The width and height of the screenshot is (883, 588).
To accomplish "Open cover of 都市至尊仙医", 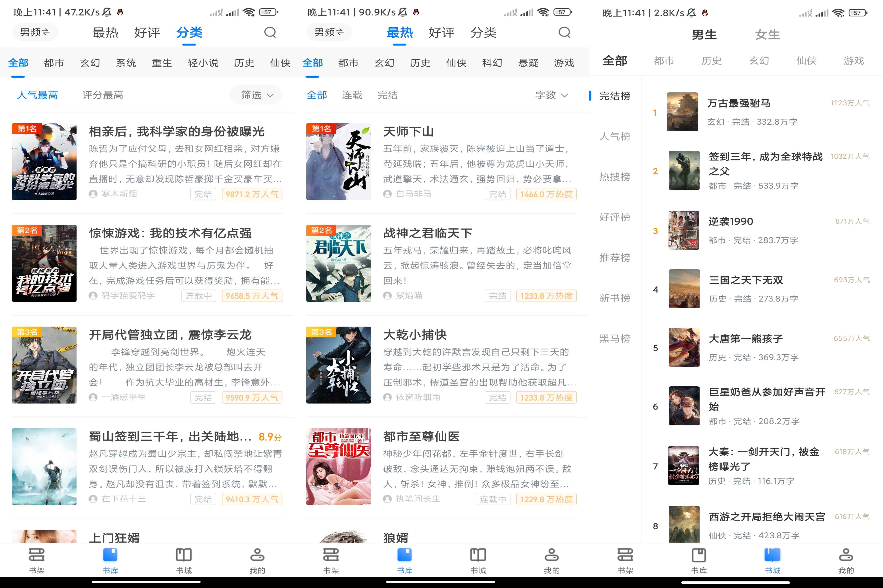I will (x=338, y=467).
